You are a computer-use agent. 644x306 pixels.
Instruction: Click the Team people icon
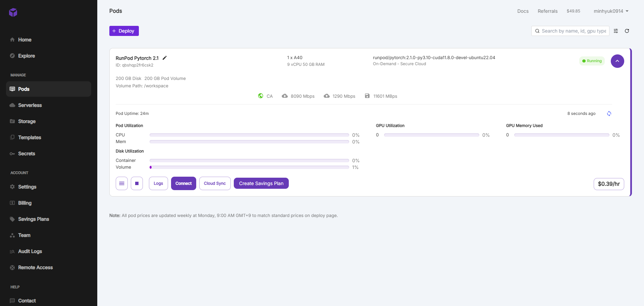click(x=12, y=235)
